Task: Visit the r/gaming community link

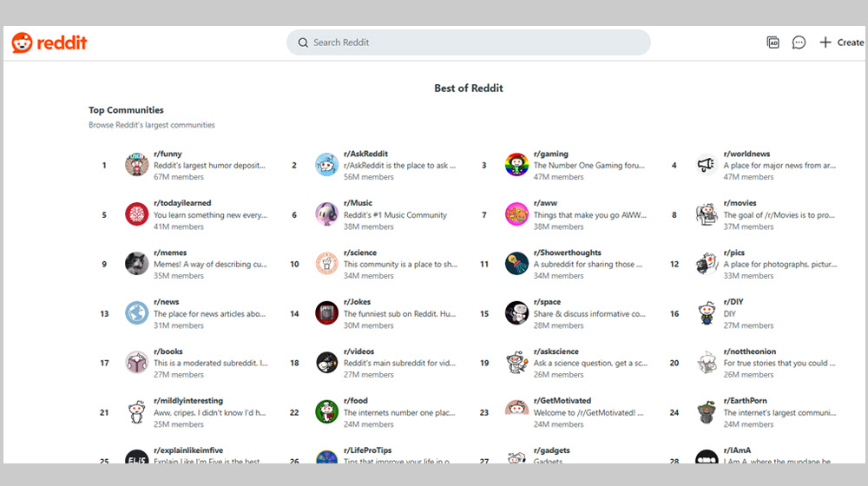Action: coord(551,154)
